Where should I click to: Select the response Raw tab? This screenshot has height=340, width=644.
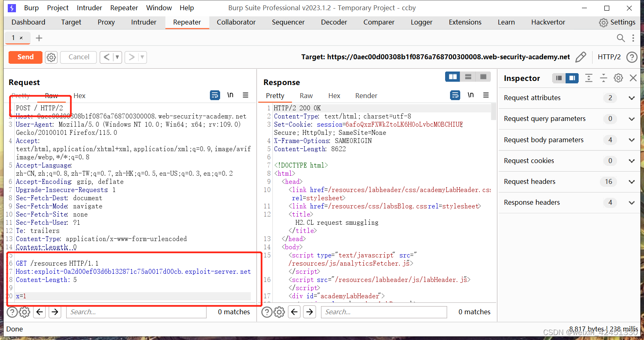coord(306,96)
